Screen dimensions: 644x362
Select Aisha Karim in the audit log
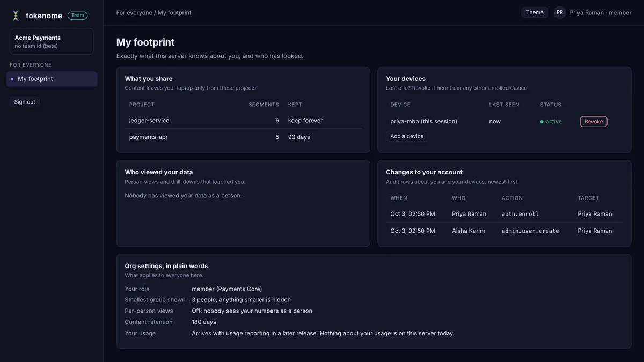tap(468, 231)
